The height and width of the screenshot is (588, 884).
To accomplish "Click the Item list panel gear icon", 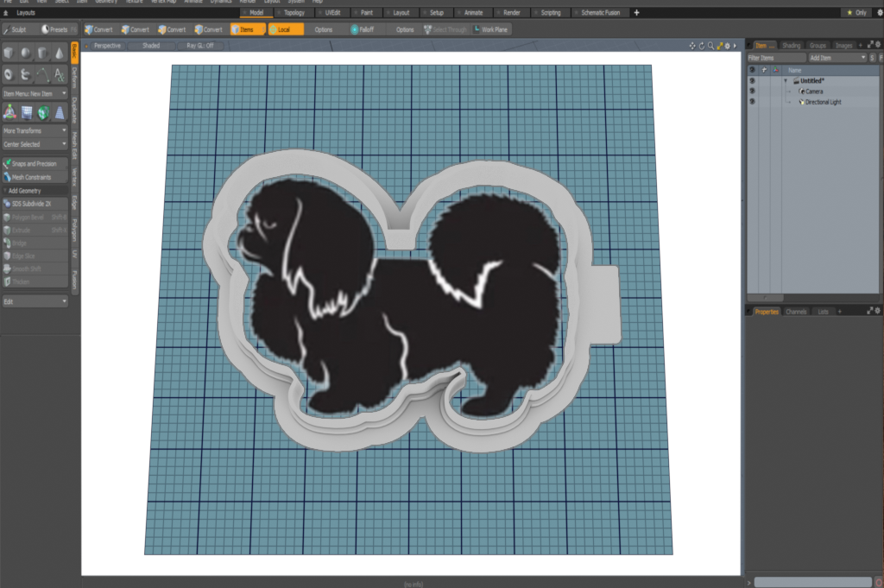I will point(878,45).
